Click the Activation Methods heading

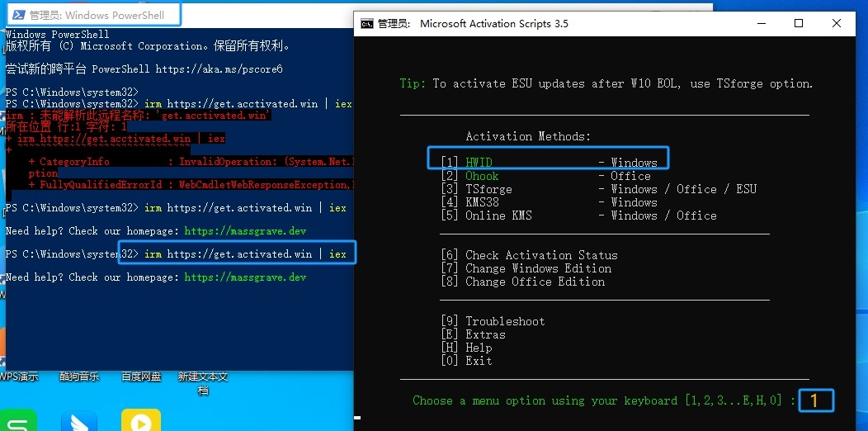(528, 136)
